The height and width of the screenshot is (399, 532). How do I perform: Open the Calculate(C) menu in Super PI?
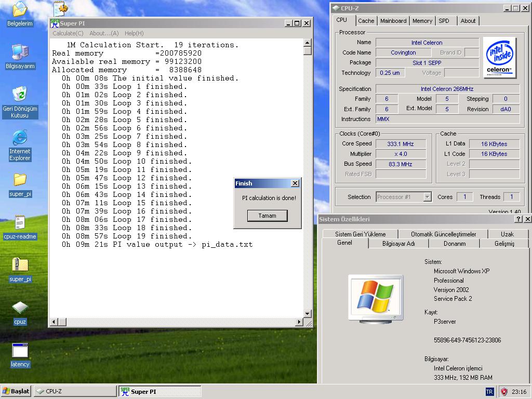(68, 33)
